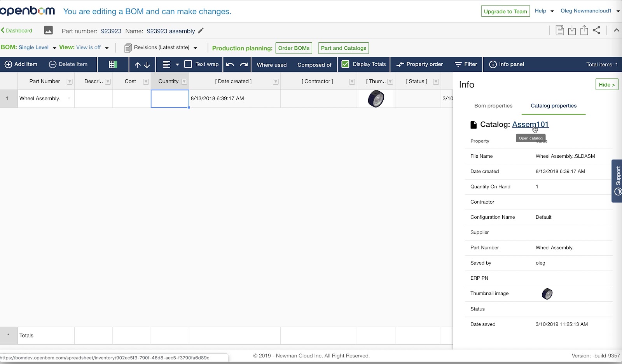This screenshot has height=364, width=622.
Task: Open the Filter tool
Action: click(x=466, y=64)
